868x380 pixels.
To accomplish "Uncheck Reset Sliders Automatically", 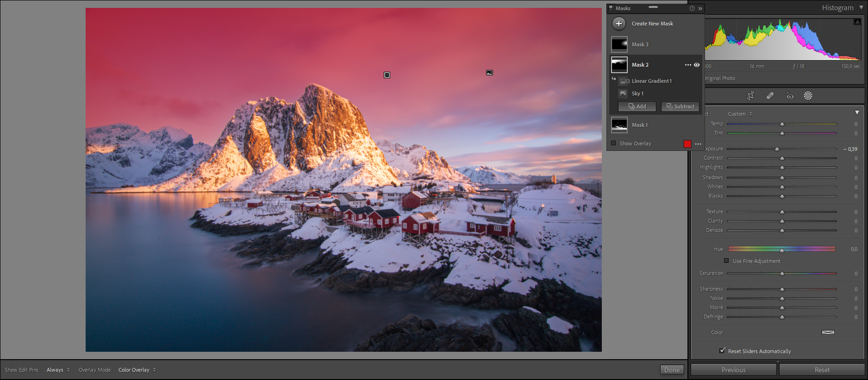I will tap(722, 350).
